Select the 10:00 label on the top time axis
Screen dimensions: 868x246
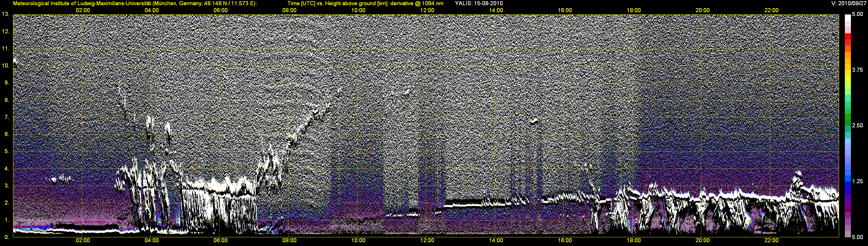coord(358,10)
